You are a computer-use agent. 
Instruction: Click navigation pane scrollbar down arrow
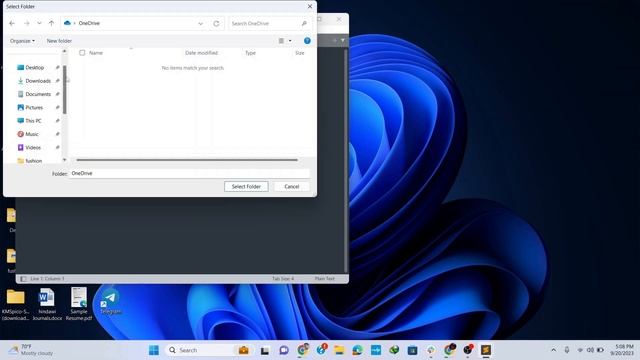[x=64, y=160]
